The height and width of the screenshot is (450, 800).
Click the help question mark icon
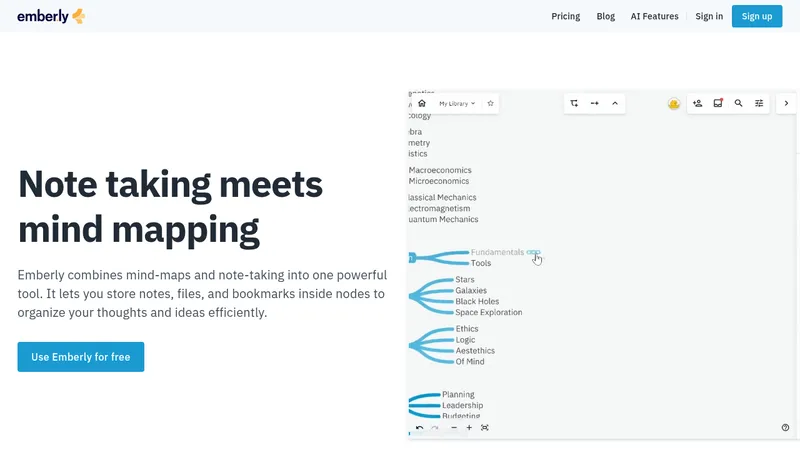785,428
